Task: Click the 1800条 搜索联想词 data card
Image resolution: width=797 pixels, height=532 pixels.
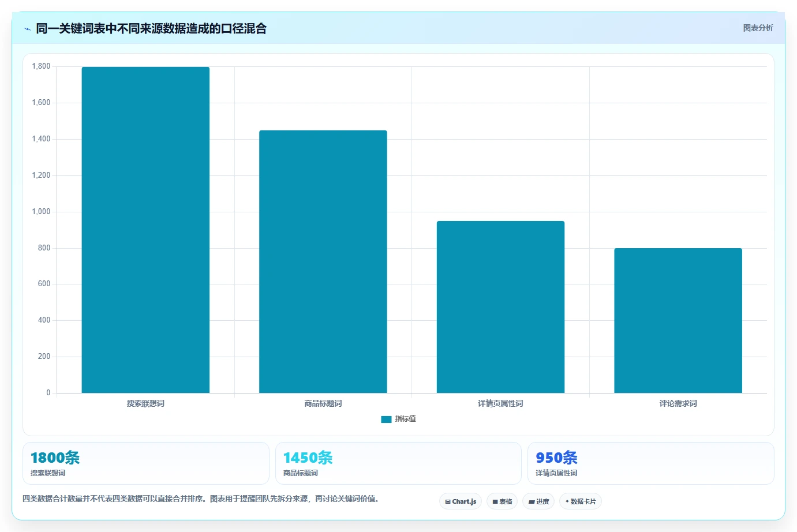Action: tap(145, 463)
